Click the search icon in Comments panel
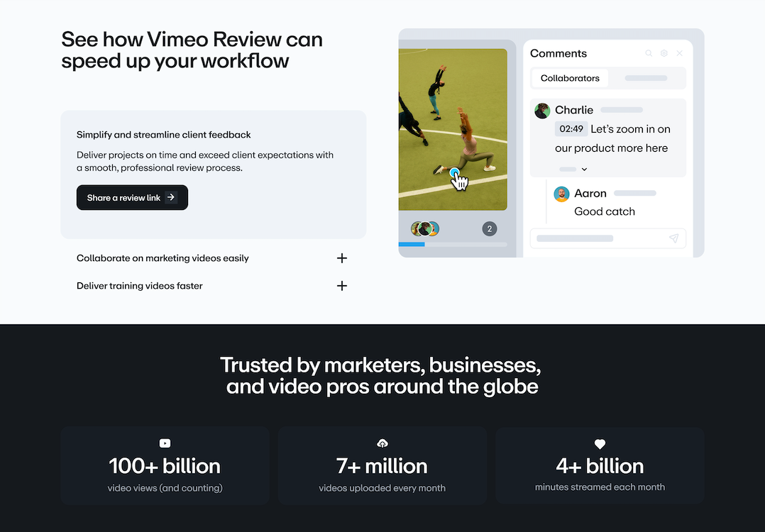Viewport: 765px width, 532px height. pyautogui.click(x=649, y=53)
